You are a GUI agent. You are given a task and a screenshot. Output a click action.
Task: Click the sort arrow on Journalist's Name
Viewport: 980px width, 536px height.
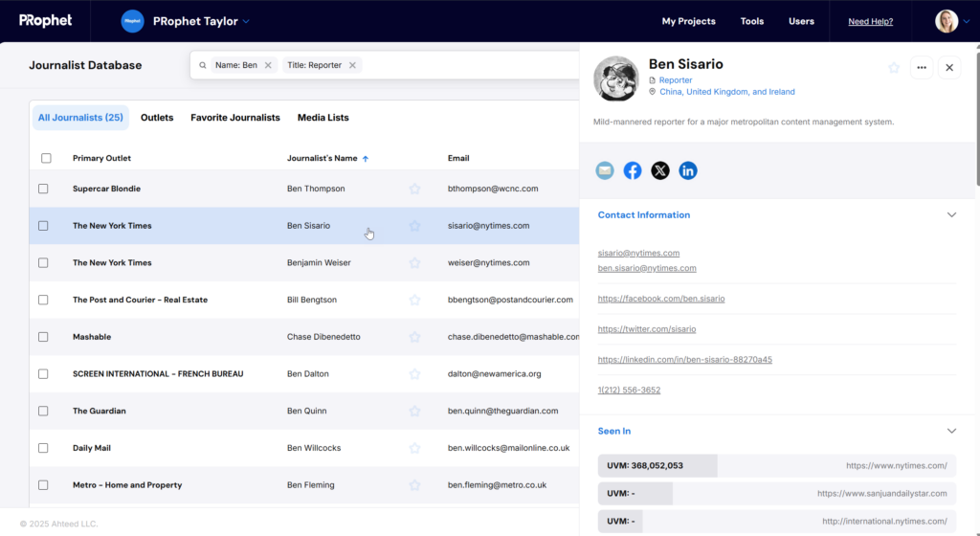pos(366,159)
